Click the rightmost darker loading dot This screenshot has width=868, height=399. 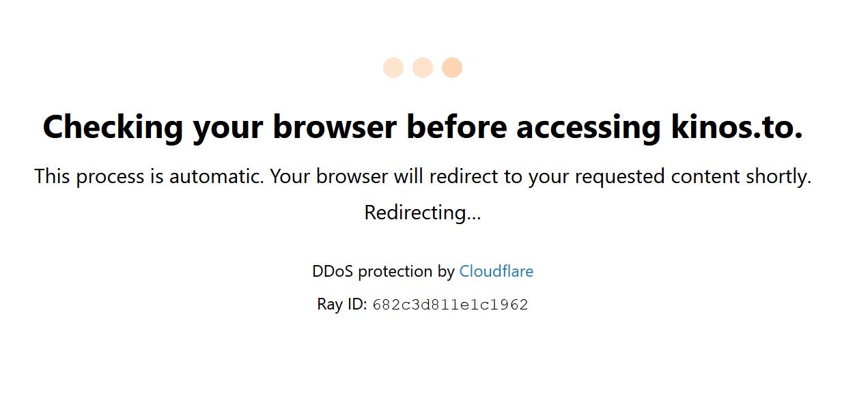coord(452,68)
